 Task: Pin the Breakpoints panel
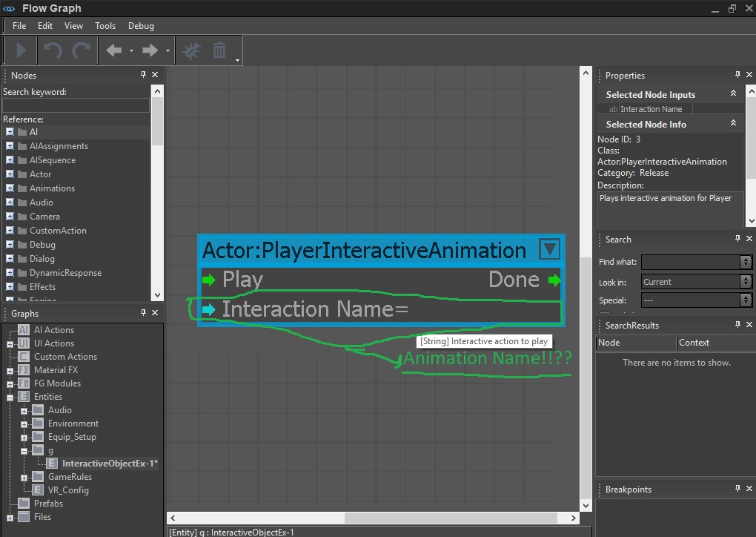coord(737,488)
